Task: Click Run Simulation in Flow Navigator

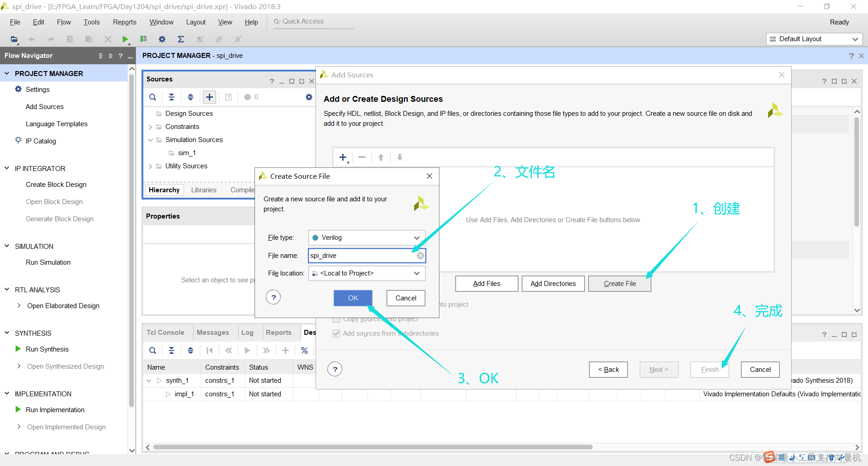Action: pos(48,262)
